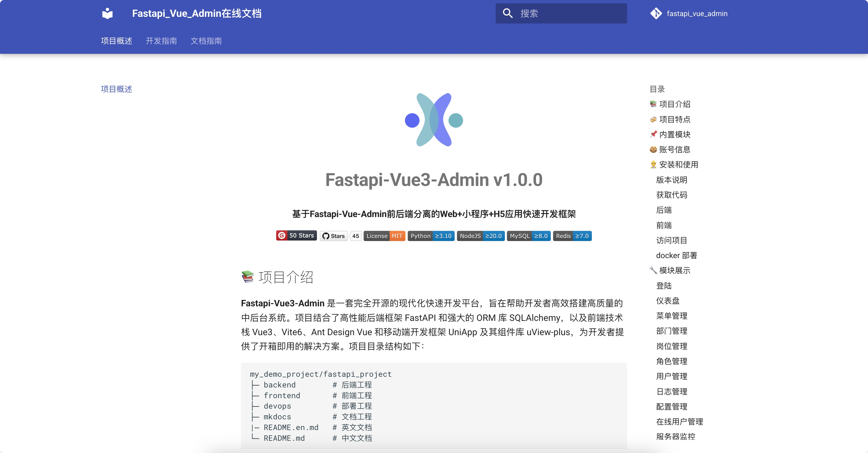
Task: Jump to 内置模块 in table of contents
Action: click(670, 134)
